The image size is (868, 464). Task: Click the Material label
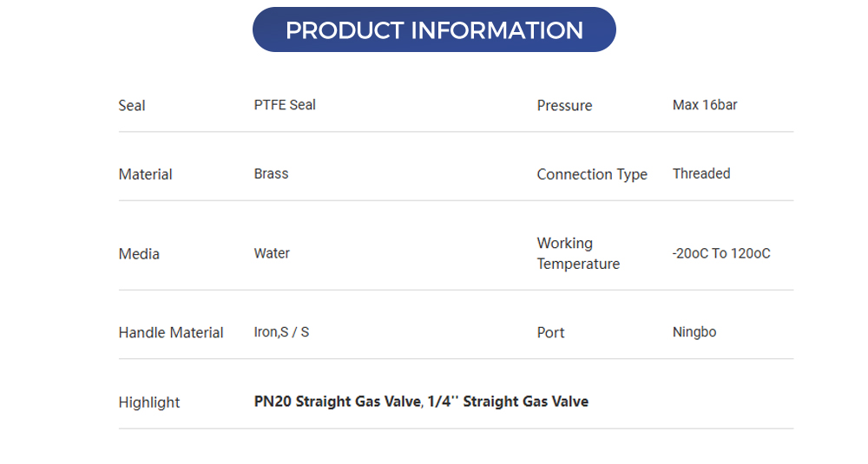click(x=145, y=174)
